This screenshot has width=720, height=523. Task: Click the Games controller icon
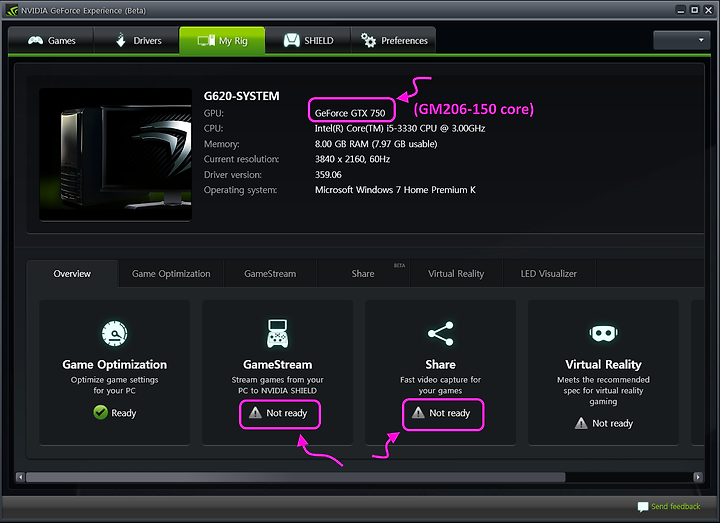coord(35,40)
